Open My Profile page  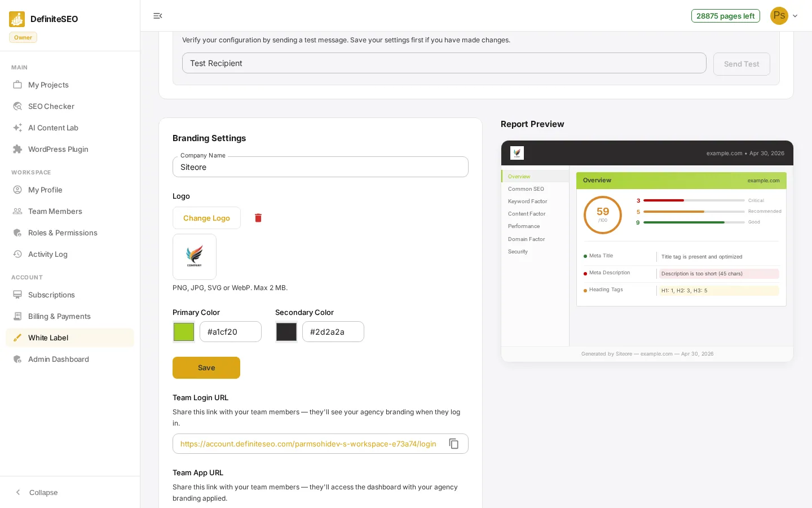point(70,190)
